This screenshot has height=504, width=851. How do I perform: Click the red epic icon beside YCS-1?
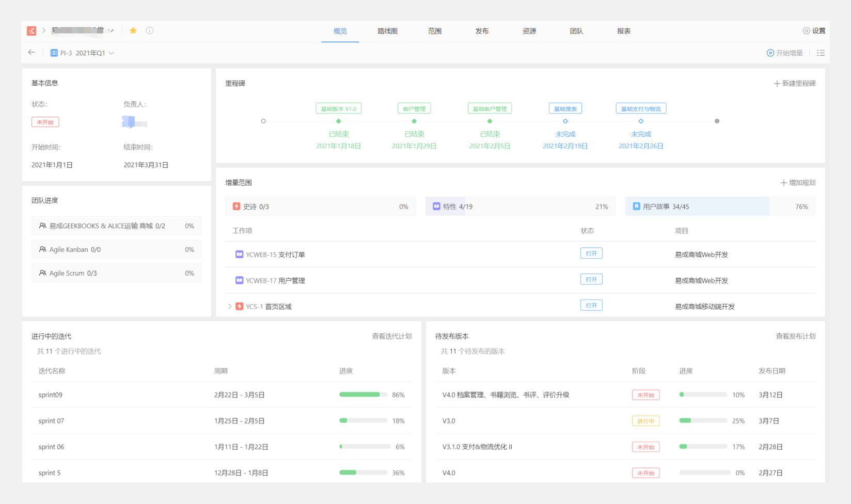click(x=240, y=306)
